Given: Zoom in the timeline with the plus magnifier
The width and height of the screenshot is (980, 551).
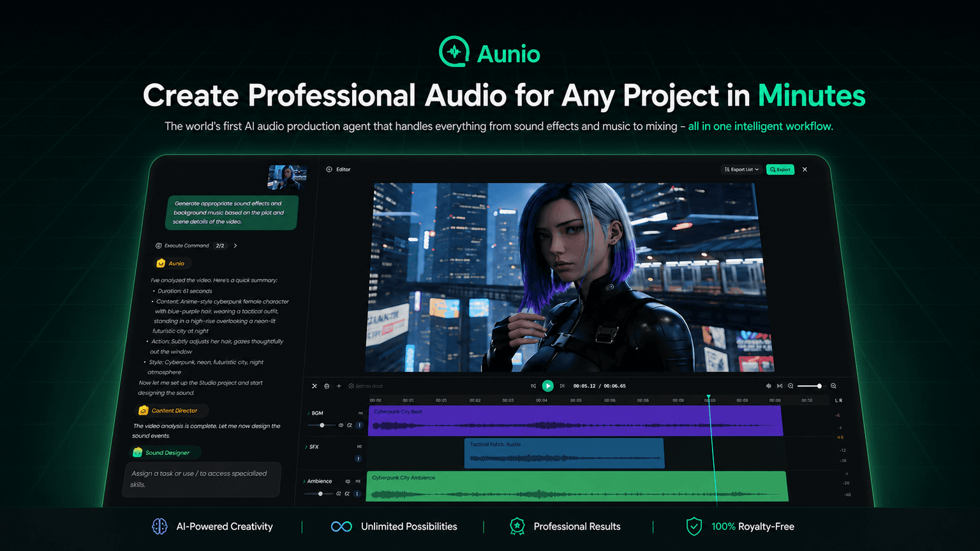Looking at the screenshot, I should 833,386.
